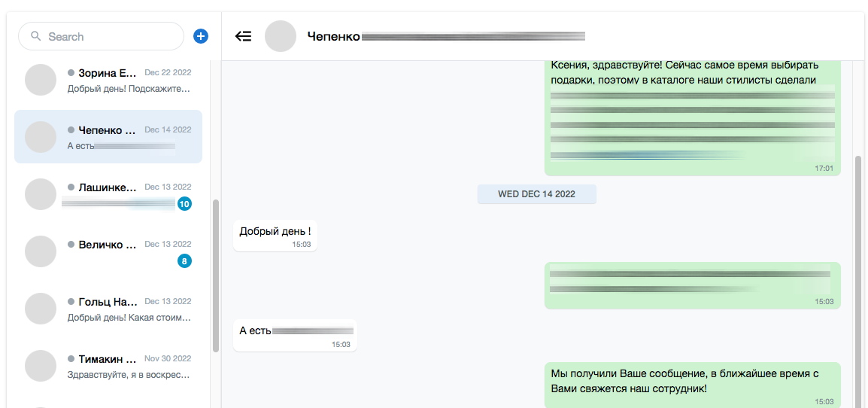Focus the Search input field
Viewport: 868px width, 408px height.
[101, 36]
